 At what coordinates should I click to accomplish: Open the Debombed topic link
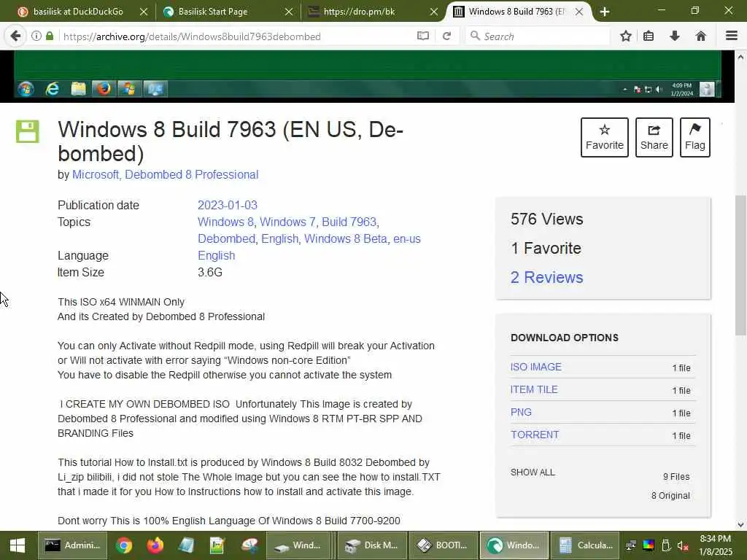point(226,238)
